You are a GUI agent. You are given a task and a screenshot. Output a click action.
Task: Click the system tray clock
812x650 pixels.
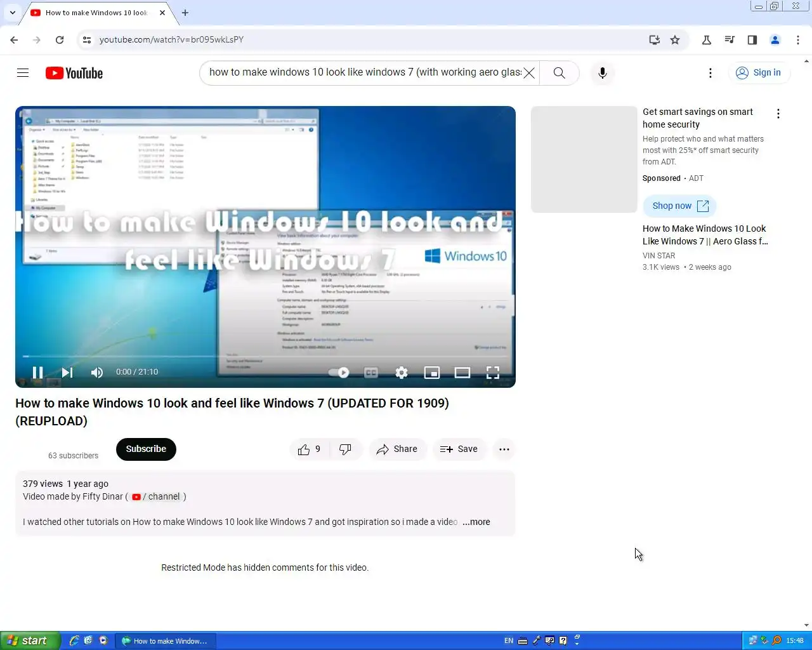[x=795, y=641]
